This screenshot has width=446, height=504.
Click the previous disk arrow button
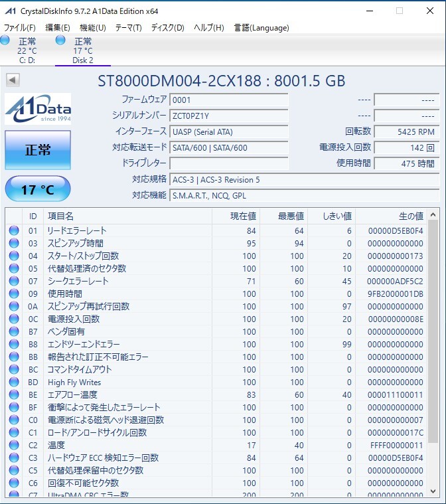tap(13, 80)
